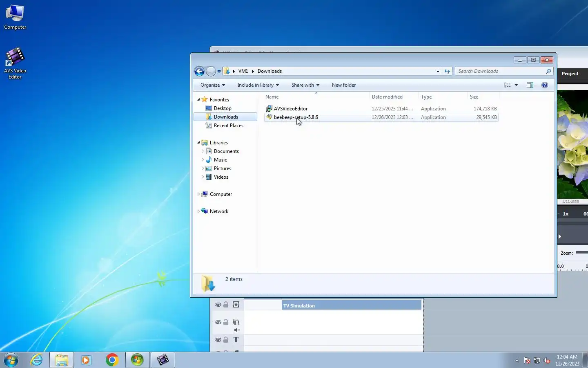588x368 pixels.
Task: Open the recent pages dropdown arrow
Action: [219, 72]
